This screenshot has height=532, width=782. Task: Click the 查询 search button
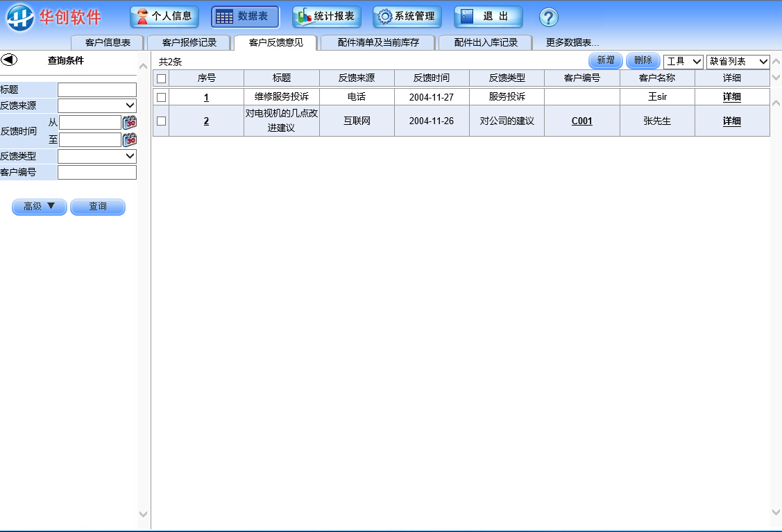click(98, 207)
